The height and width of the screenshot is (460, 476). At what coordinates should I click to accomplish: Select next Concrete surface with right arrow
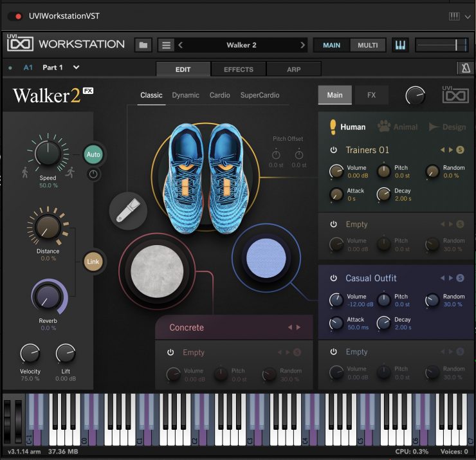coord(298,327)
